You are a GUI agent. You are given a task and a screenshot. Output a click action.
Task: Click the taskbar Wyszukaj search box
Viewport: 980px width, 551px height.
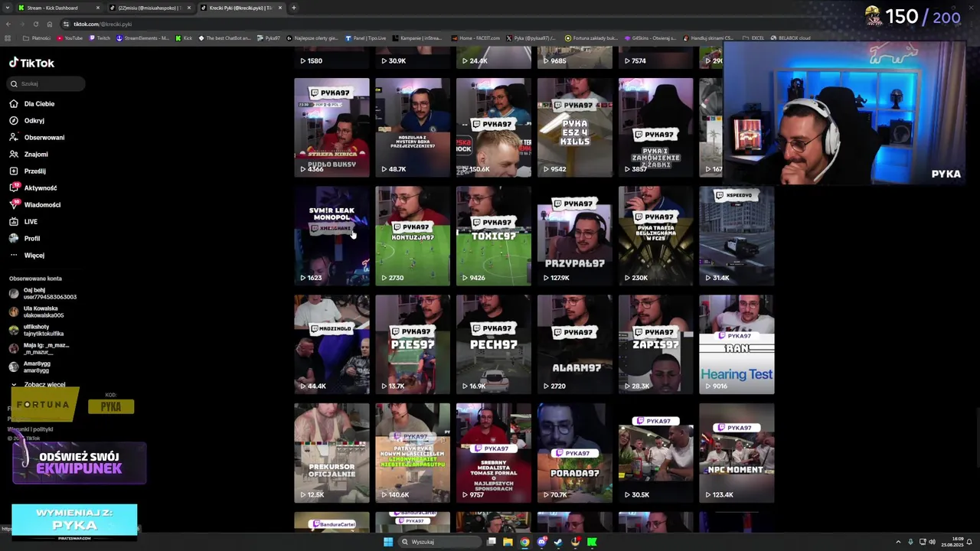coord(438,542)
